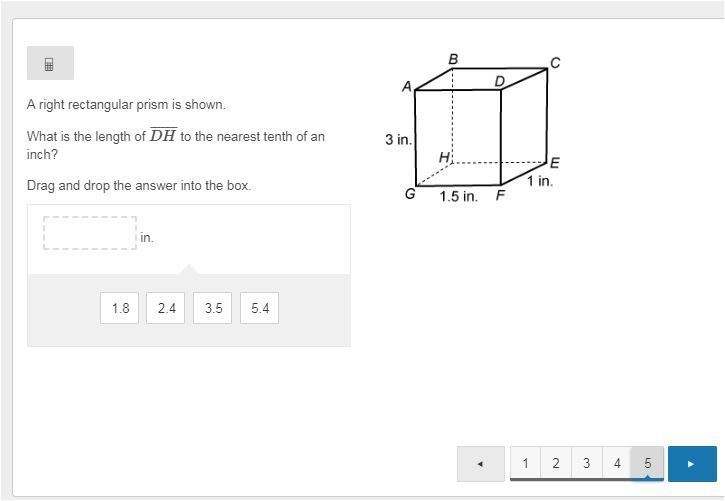Image resolution: width=725 pixels, height=501 pixels.
Task: Go to the previous question arrow
Action: (480, 464)
